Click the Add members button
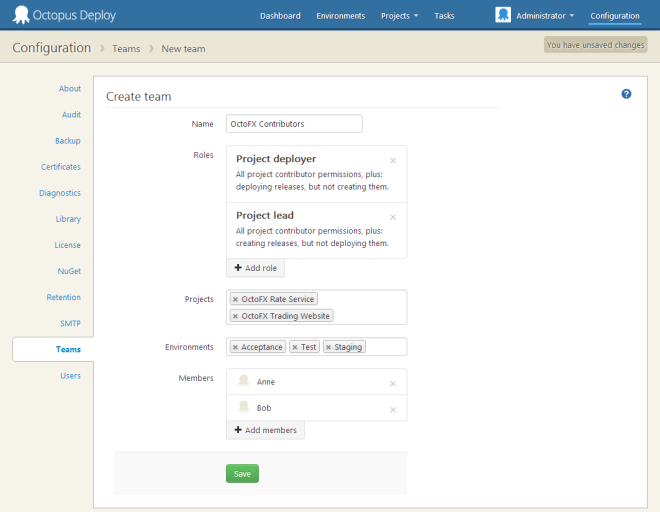The width and height of the screenshot is (660, 512). [266, 430]
